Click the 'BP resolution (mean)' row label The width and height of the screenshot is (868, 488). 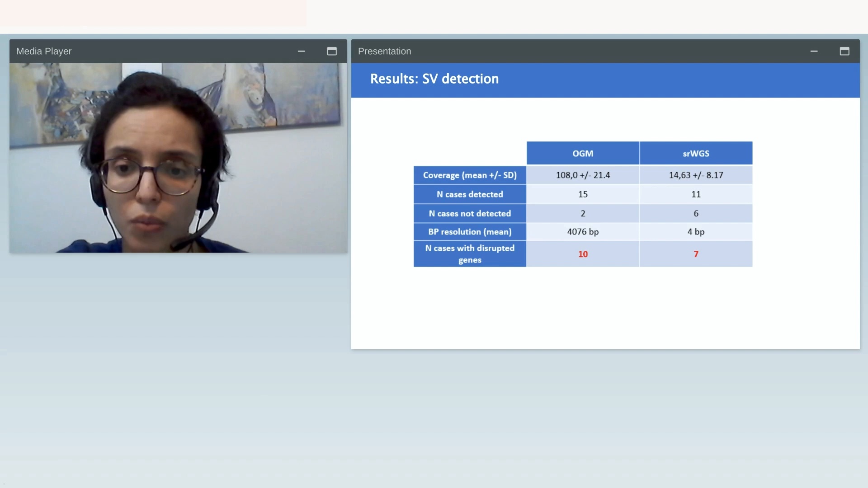coord(470,232)
